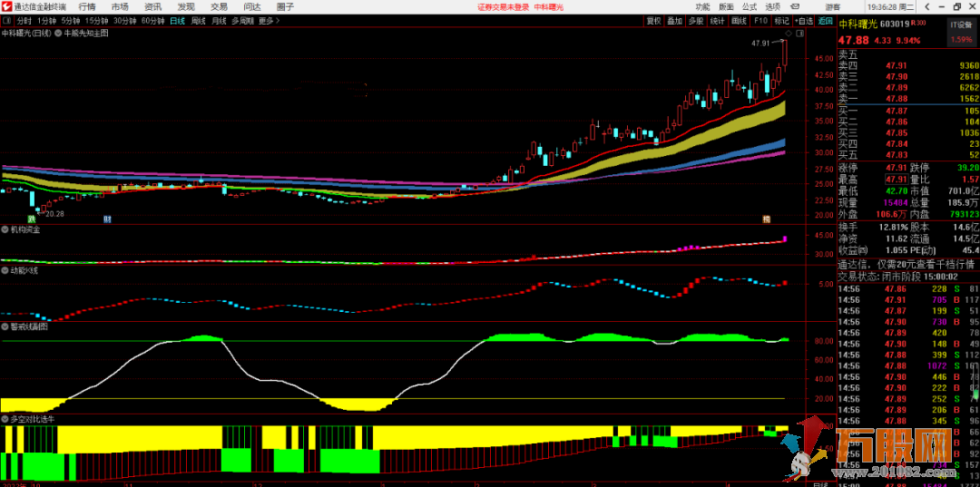Screen dimensions: 980x487
Task: Expand the 多空对比选牛 indicator menu
Action: click(5, 419)
